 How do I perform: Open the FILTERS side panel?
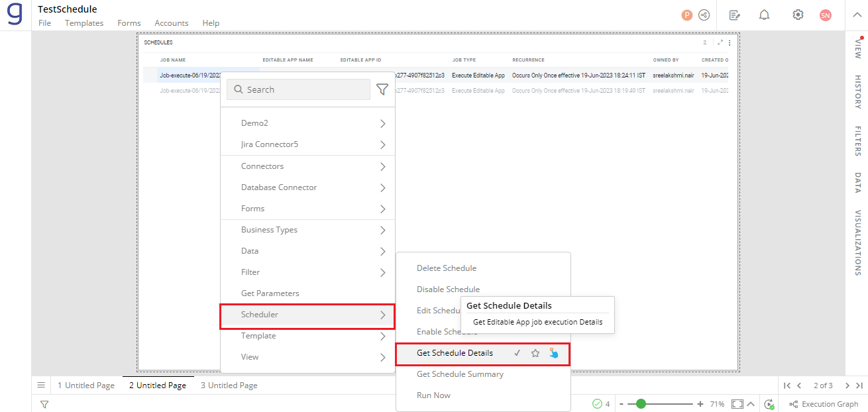[857, 141]
